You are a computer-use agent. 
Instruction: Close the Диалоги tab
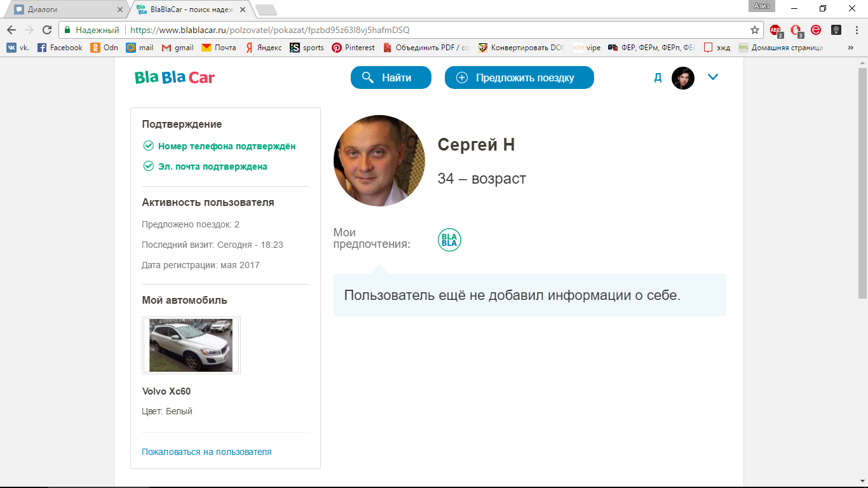click(121, 10)
